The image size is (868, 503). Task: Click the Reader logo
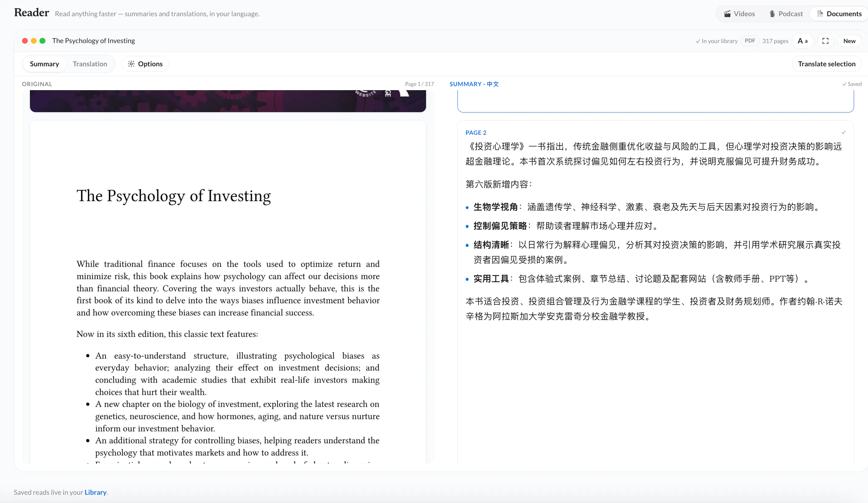click(x=31, y=13)
